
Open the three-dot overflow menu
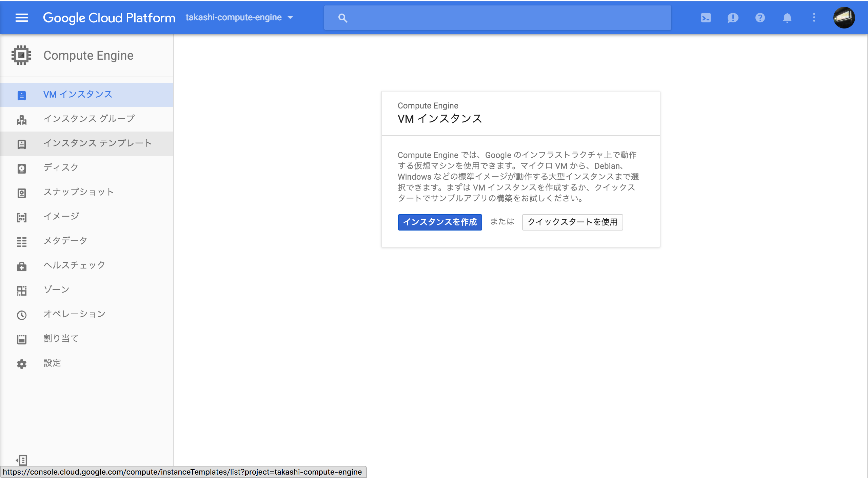pos(814,18)
